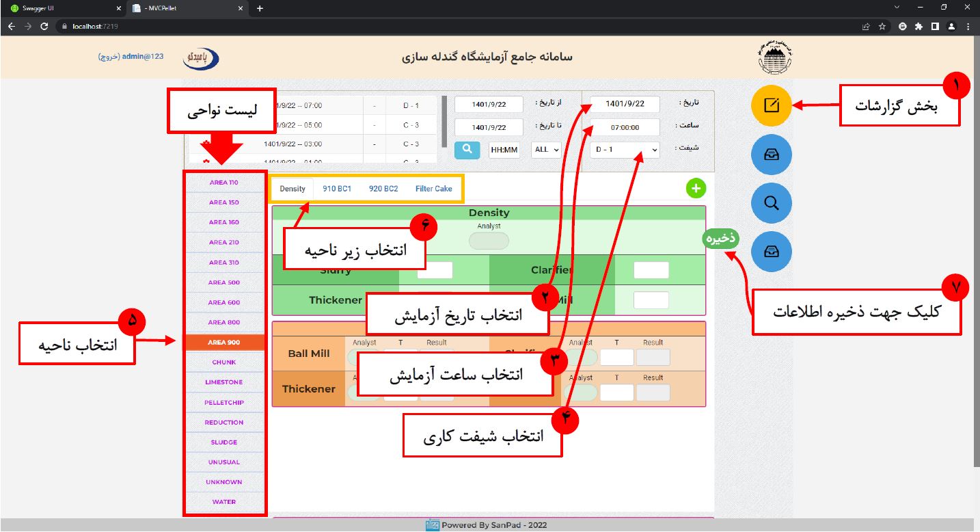Open the extensions puzzle icon

click(x=918, y=27)
